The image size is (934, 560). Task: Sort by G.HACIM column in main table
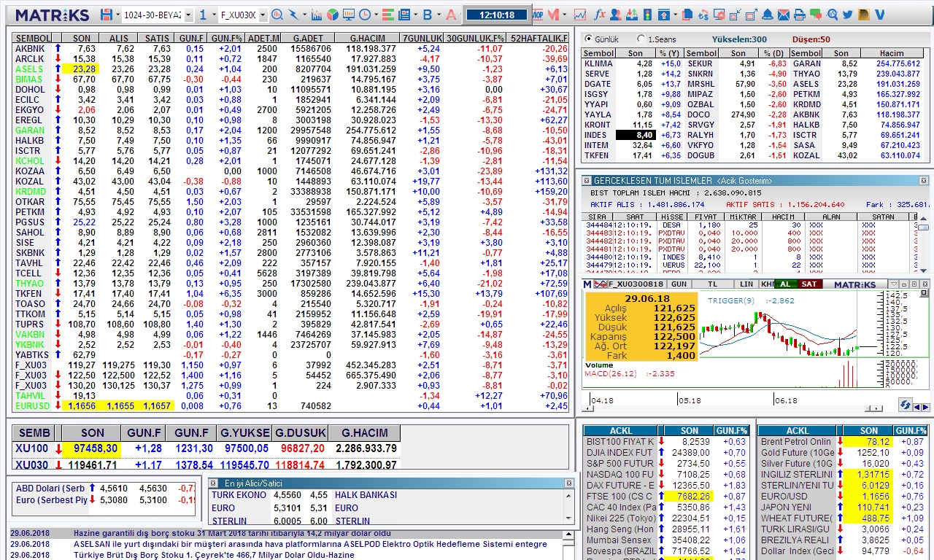coord(367,38)
